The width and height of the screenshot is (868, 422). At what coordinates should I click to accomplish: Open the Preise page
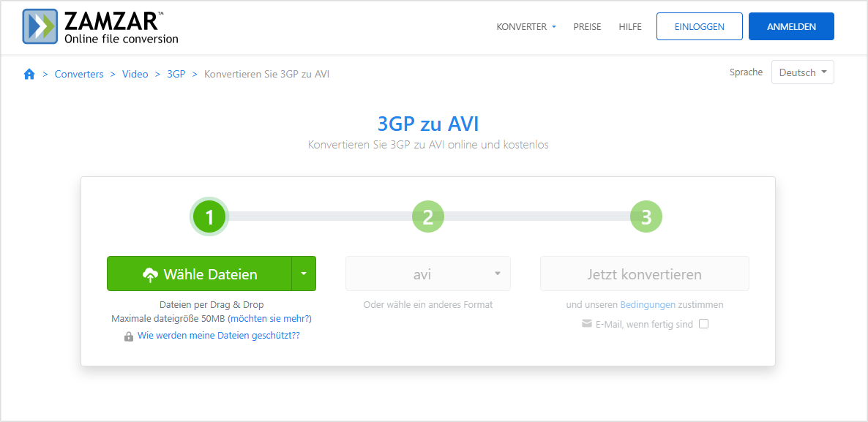(588, 26)
